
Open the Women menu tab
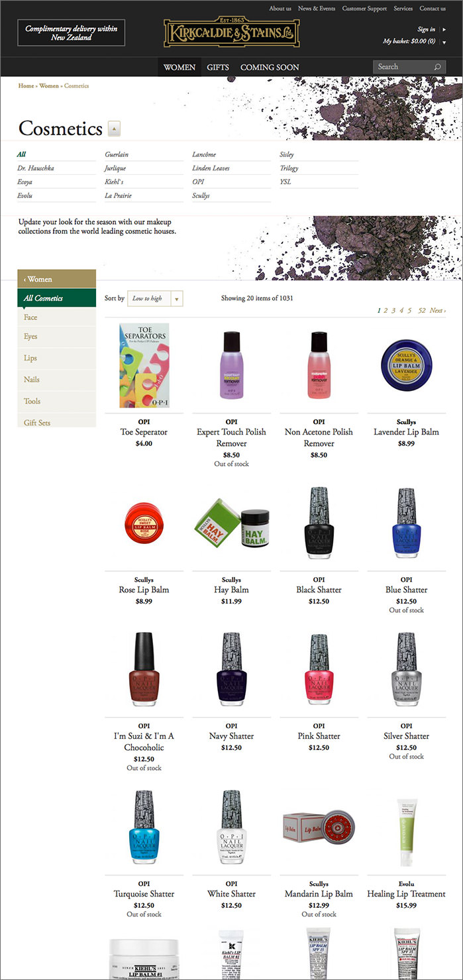(x=180, y=67)
